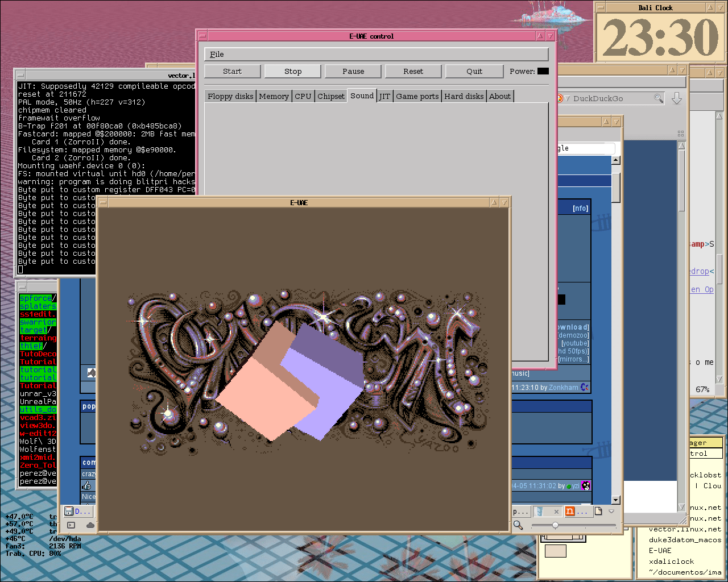Open the [youtube] link
Image resolution: width=728 pixels, height=582 pixels.
pyautogui.click(x=575, y=343)
